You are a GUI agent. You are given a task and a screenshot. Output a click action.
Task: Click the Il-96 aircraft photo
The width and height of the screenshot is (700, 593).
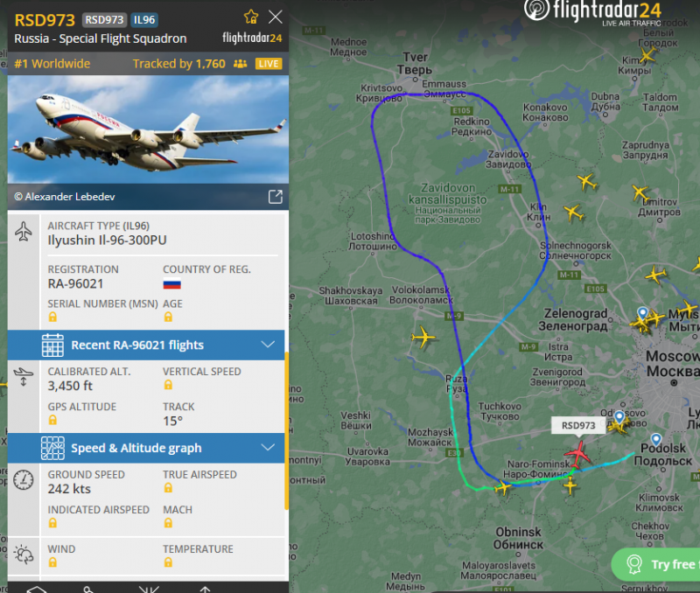(148, 129)
